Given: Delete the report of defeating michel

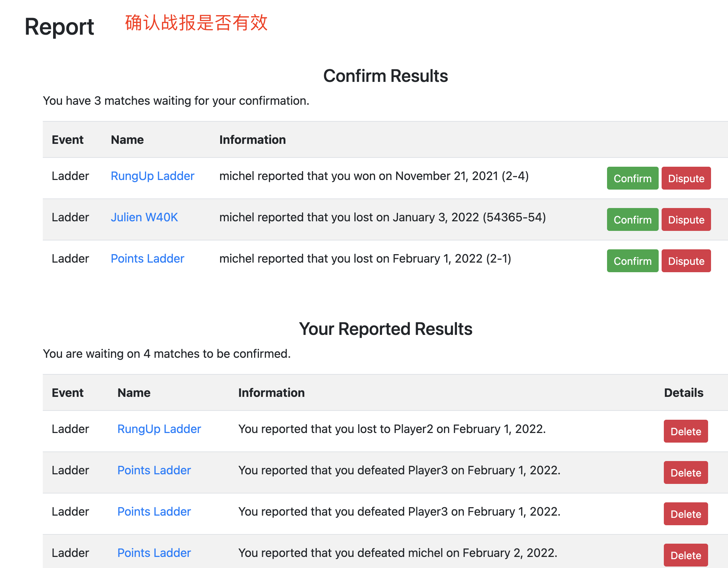Looking at the screenshot, I should pos(686,555).
